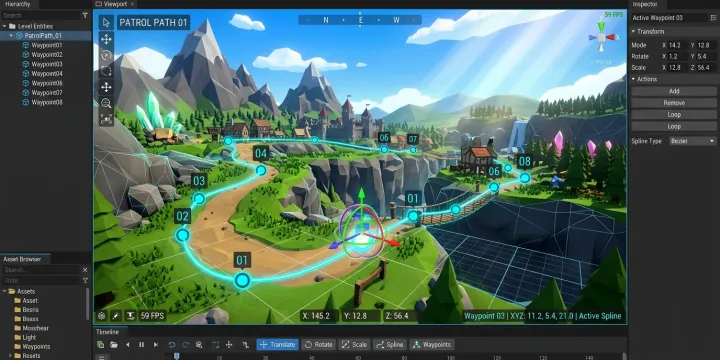Click the zoom magnifier tool in viewport

(106, 103)
